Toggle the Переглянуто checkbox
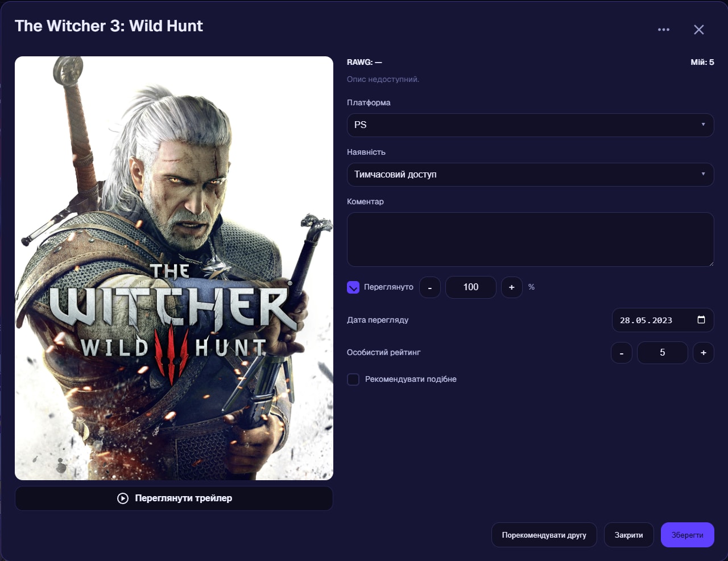Image resolution: width=728 pixels, height=561 pixels. [x=353, y=287]
